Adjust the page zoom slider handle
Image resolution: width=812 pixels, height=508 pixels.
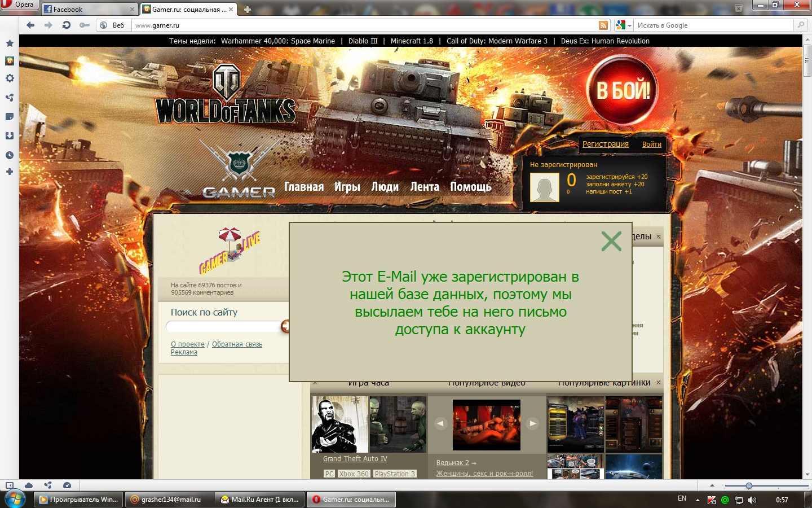click(749, 486)
